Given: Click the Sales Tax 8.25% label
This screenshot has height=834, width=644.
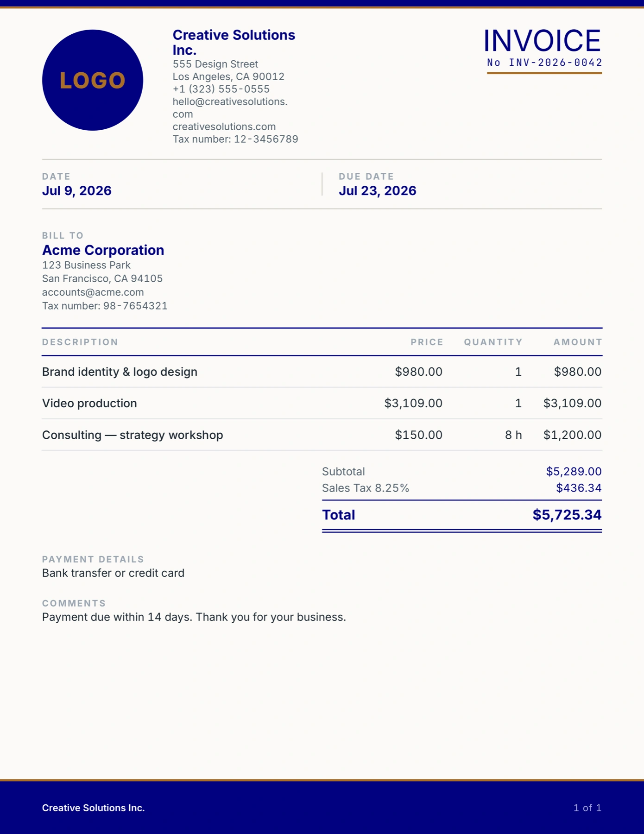Looking at the screenshot, I should click(x=366, y=488).
